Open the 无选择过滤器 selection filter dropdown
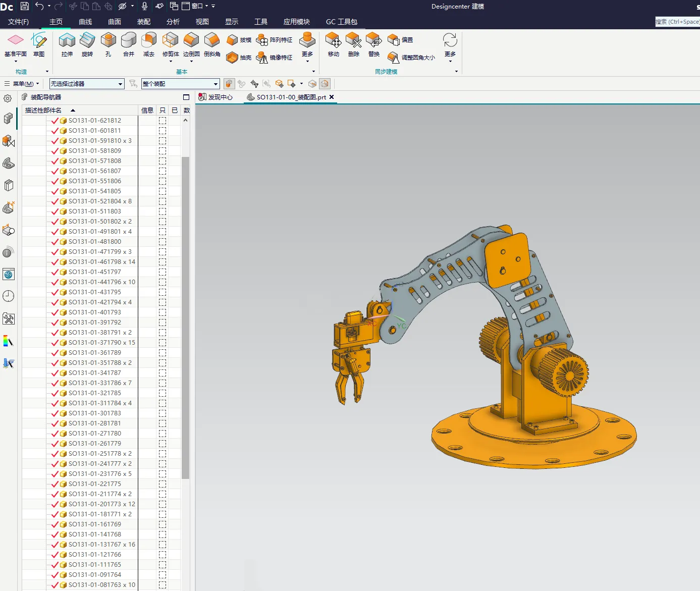This screenshot has height=591, width=700. click(87, 84)
